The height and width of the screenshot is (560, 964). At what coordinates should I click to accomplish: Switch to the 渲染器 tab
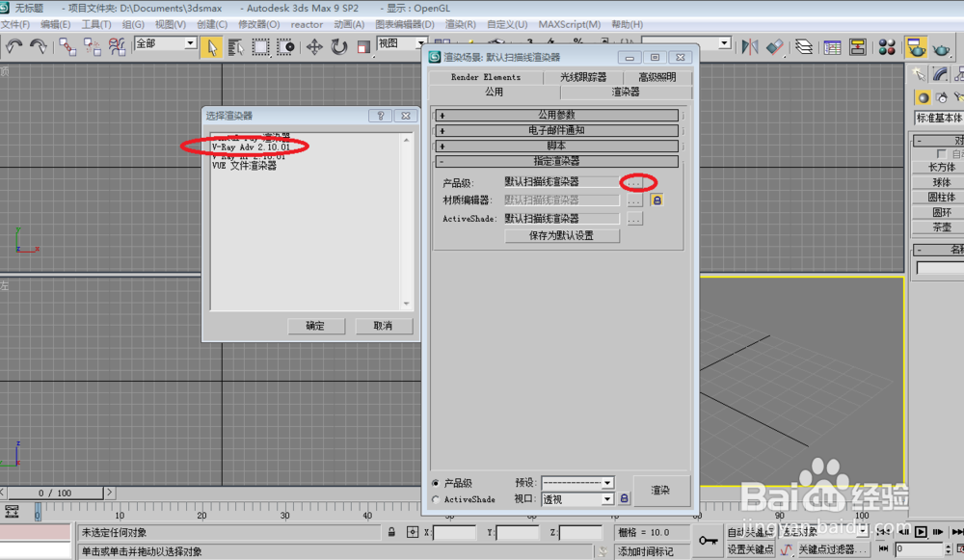[x=626, y=93]
